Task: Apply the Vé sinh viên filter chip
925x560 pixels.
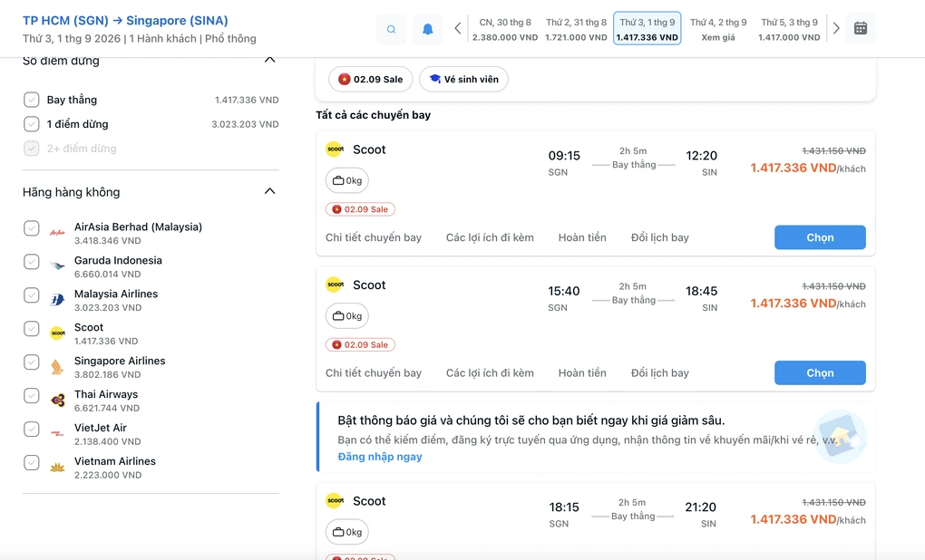Action: tap(463, 79)
